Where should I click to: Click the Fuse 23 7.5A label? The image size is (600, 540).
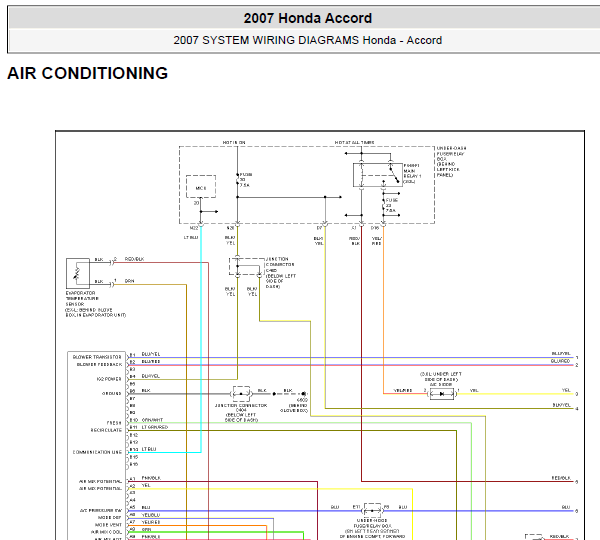click(391, 206)
